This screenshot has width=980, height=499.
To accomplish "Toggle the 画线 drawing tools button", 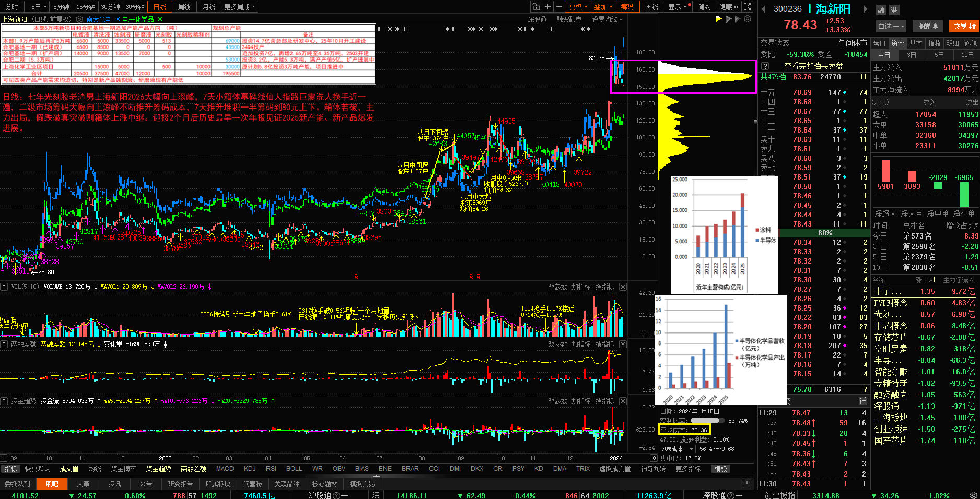I will pos(651,7).
